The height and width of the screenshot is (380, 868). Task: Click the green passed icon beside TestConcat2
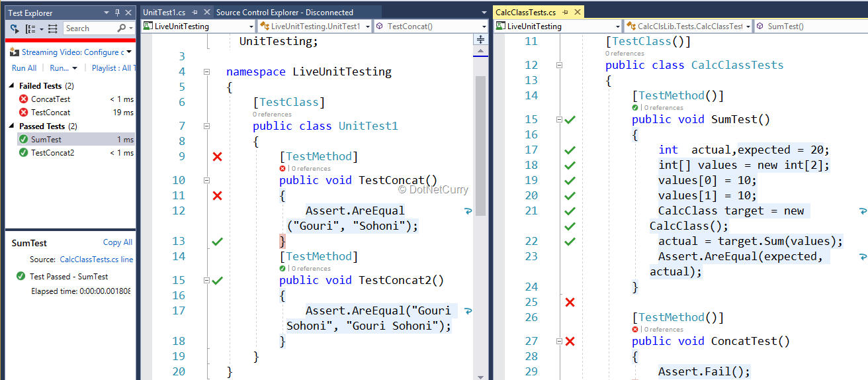click(x=24, y=153)
